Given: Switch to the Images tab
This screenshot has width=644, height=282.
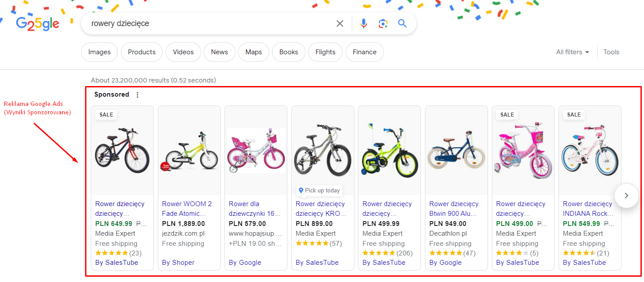Looking at the screenshot, I should [x=99, y=52].
